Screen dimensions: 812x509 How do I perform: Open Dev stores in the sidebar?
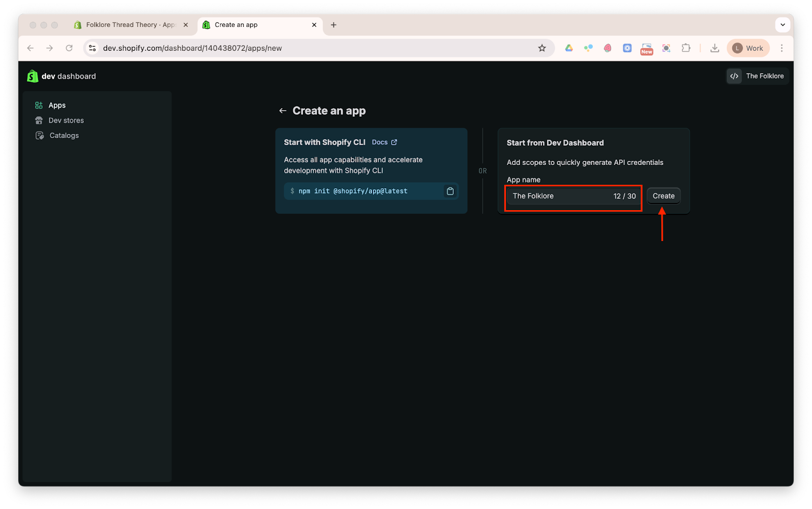click(x=66, y=120)
